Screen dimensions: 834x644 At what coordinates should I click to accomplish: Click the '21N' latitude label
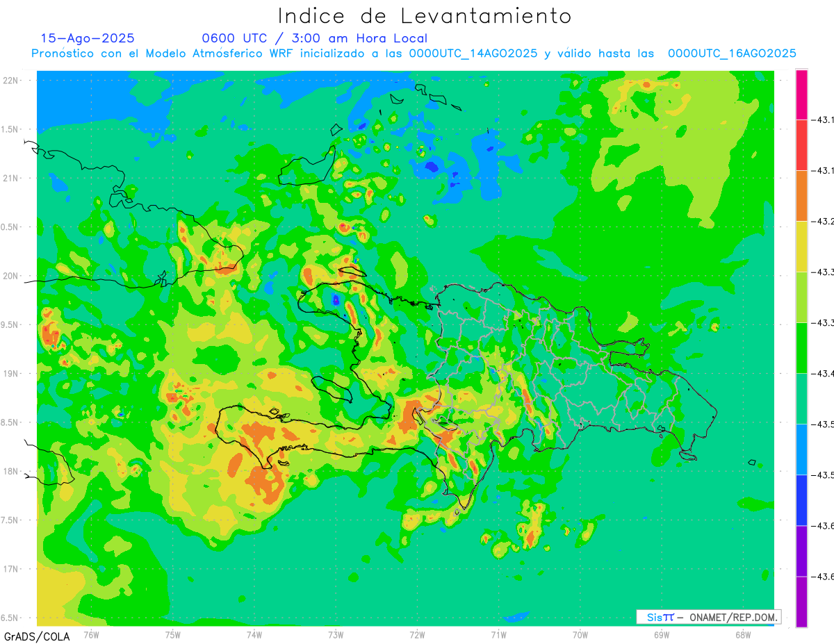click(x=12, y=178)
